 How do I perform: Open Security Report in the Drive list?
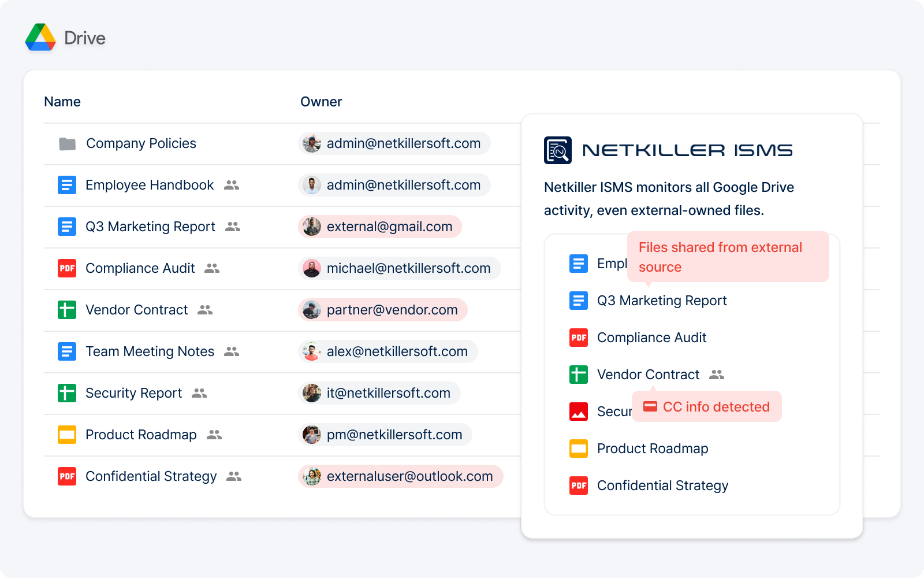click(133, 393)
